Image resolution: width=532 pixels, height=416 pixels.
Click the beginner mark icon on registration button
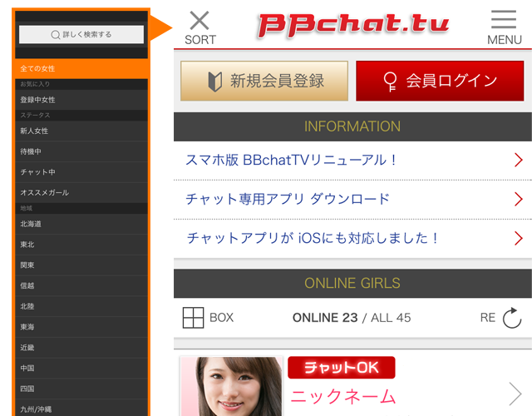coord(215,82)
